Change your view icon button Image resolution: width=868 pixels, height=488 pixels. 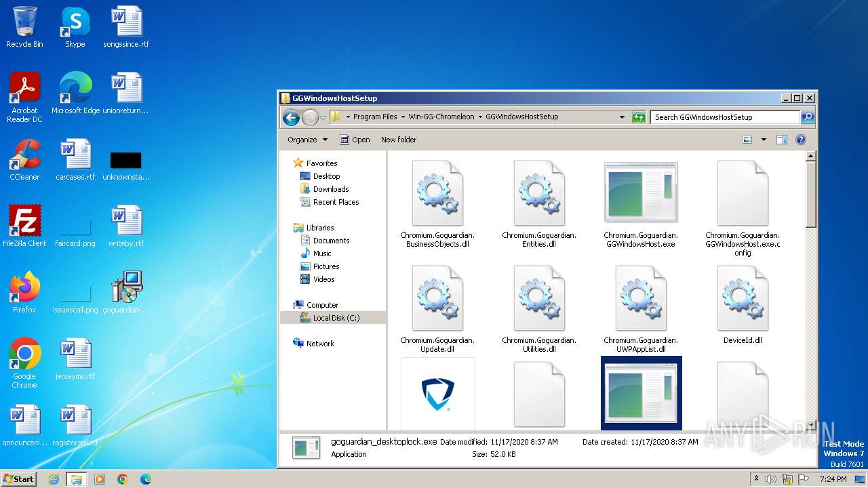coord(747,140)
